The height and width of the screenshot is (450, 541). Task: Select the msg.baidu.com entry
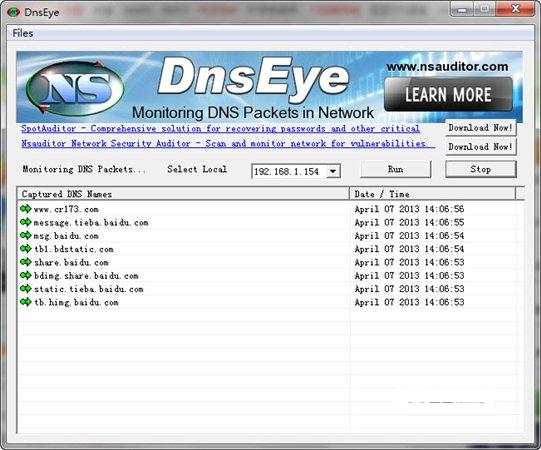66,236
